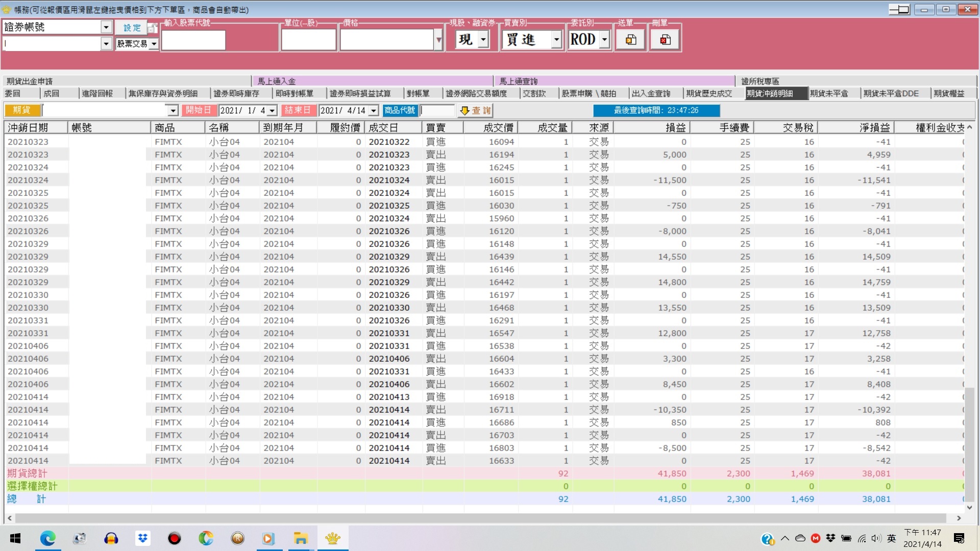The image size is (980, 551).
Task: Switch to the 期貨未平倉DDE tab
Action: [891, 93]
